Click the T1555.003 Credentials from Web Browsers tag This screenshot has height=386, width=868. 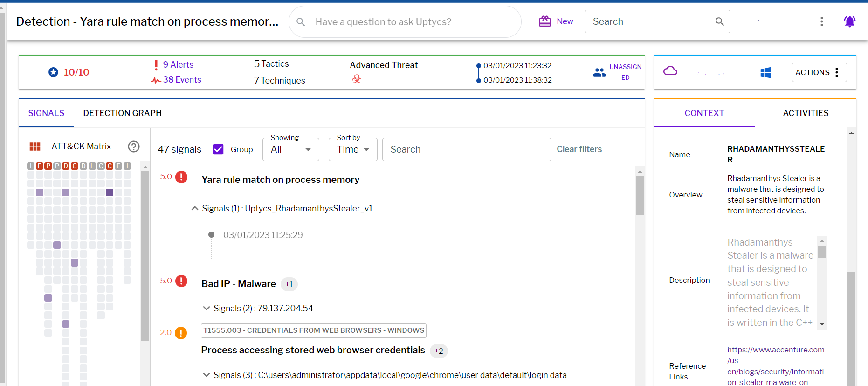coord(314,330)
